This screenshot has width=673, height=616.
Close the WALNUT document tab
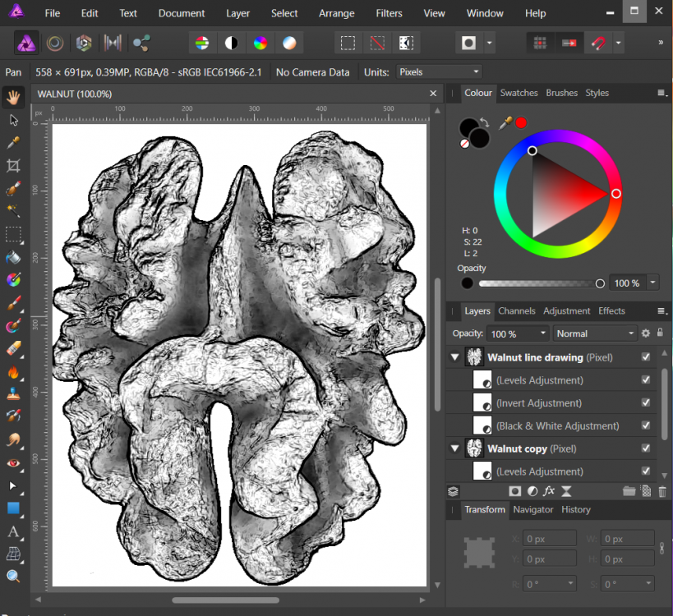pos(433,94)
